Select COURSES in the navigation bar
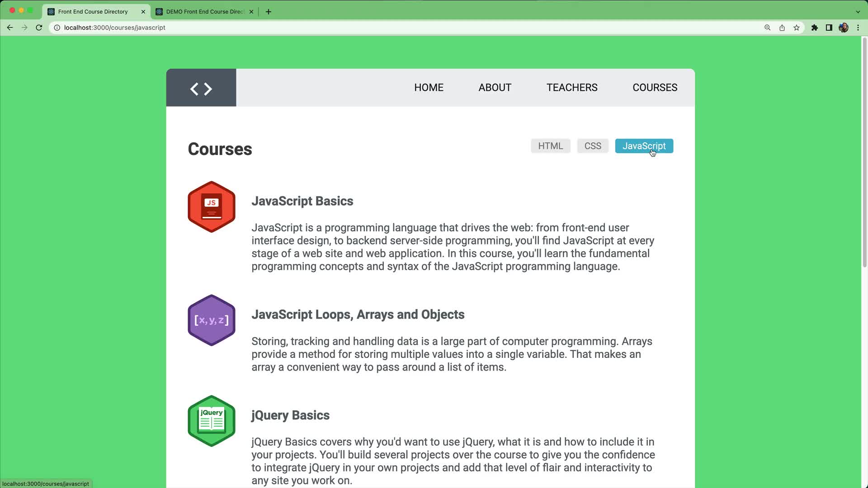The height and width of the screenshot is (488, 868). point(655,87)
